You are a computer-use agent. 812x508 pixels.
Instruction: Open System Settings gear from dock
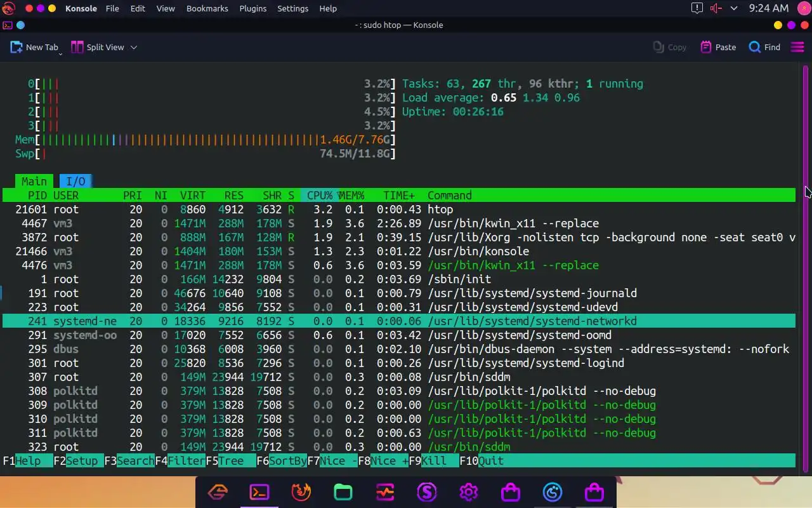469,492
